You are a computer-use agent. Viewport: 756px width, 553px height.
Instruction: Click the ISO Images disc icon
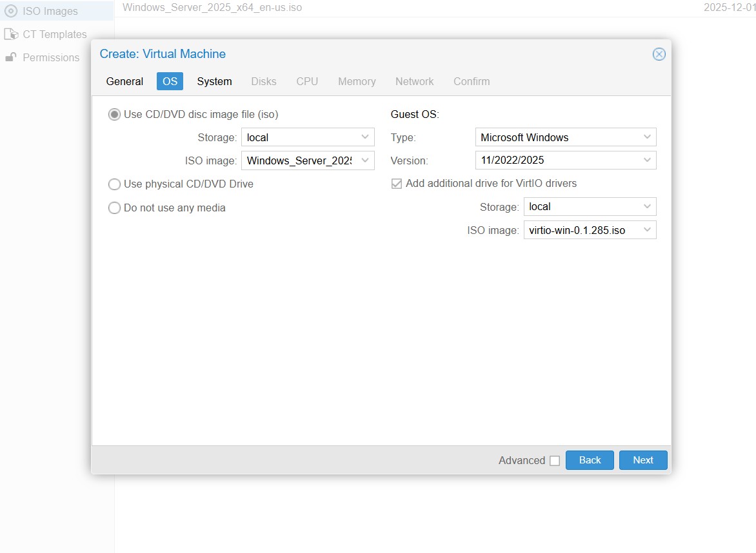(x=10, y=11)
